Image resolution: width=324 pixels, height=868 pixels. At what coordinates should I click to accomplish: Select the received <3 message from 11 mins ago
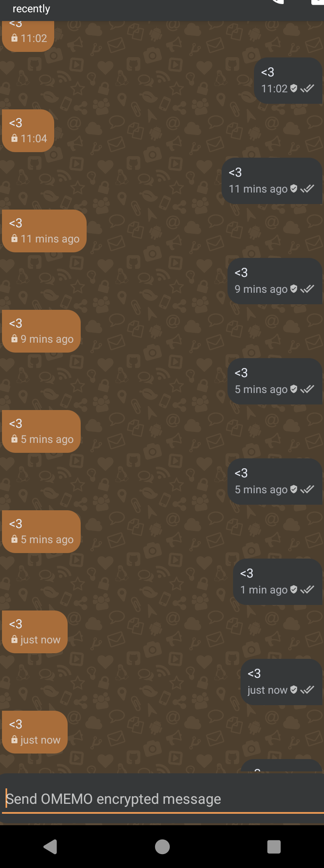coord(44,231)
